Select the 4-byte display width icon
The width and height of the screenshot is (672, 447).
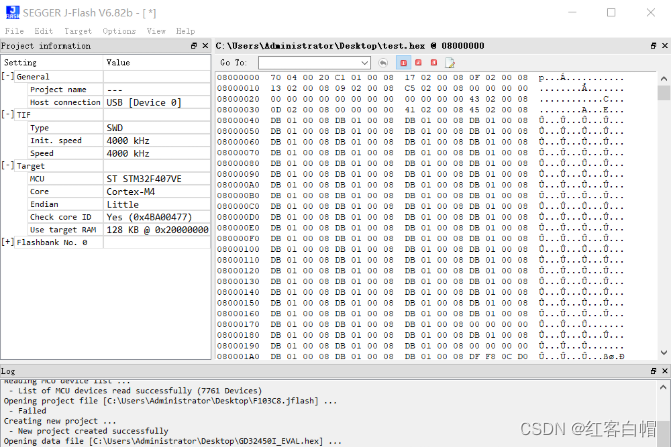(434, 63)
